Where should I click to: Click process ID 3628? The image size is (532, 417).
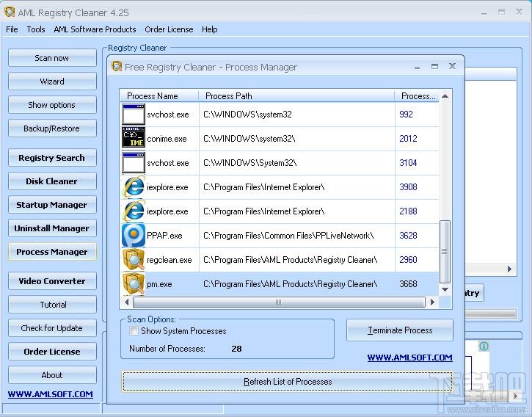click(408, 236)
